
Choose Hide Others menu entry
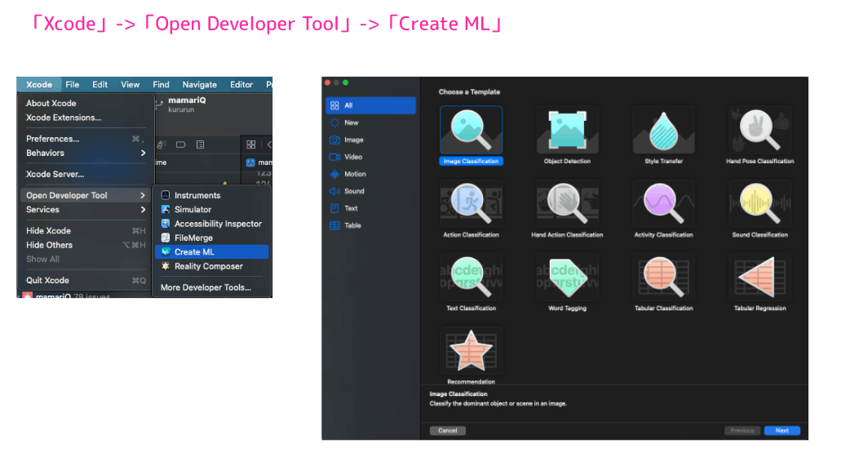86,245
